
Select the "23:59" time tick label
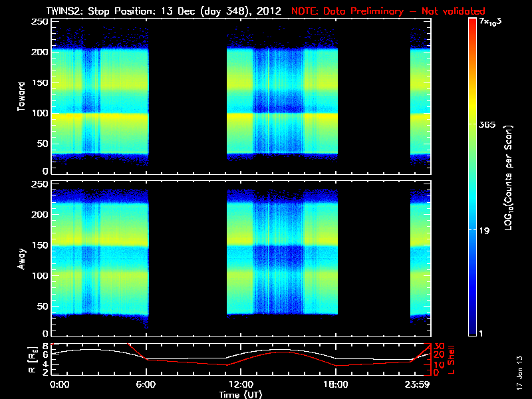coord(417,384)
